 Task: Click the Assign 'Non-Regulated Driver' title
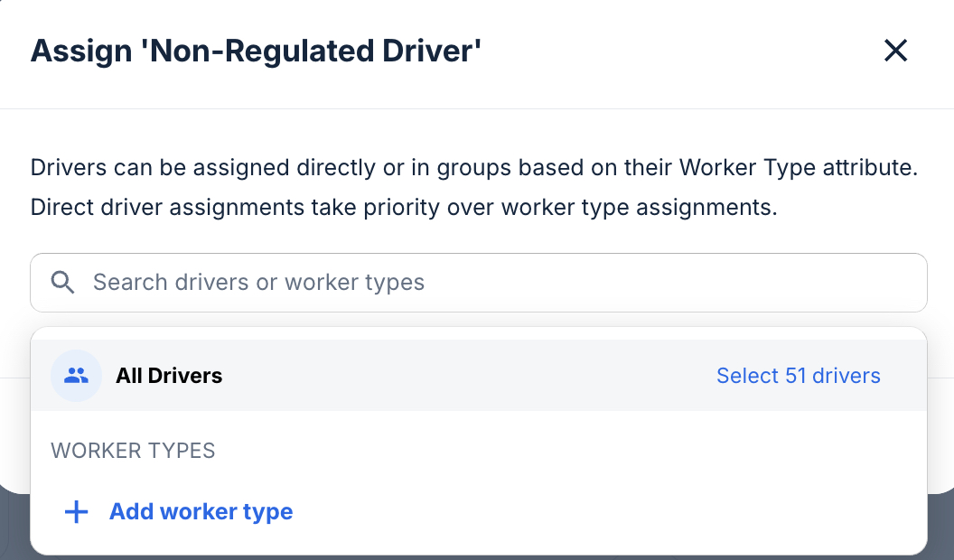[x=257, y=51]
